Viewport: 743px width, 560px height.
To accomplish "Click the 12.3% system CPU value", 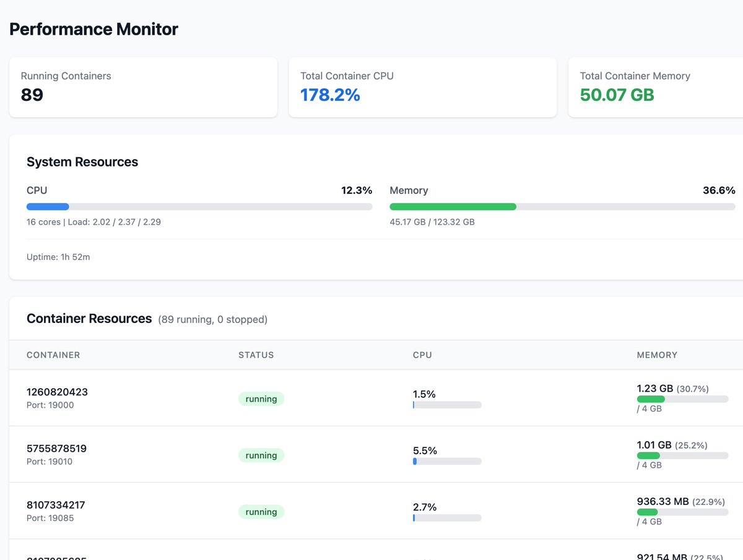I will (x=357, y=190).
